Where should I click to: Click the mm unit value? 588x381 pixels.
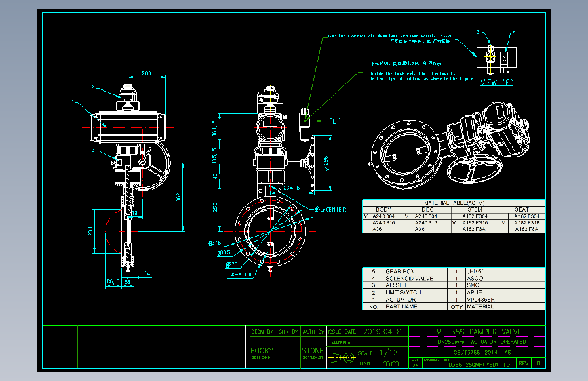(391, 363)
